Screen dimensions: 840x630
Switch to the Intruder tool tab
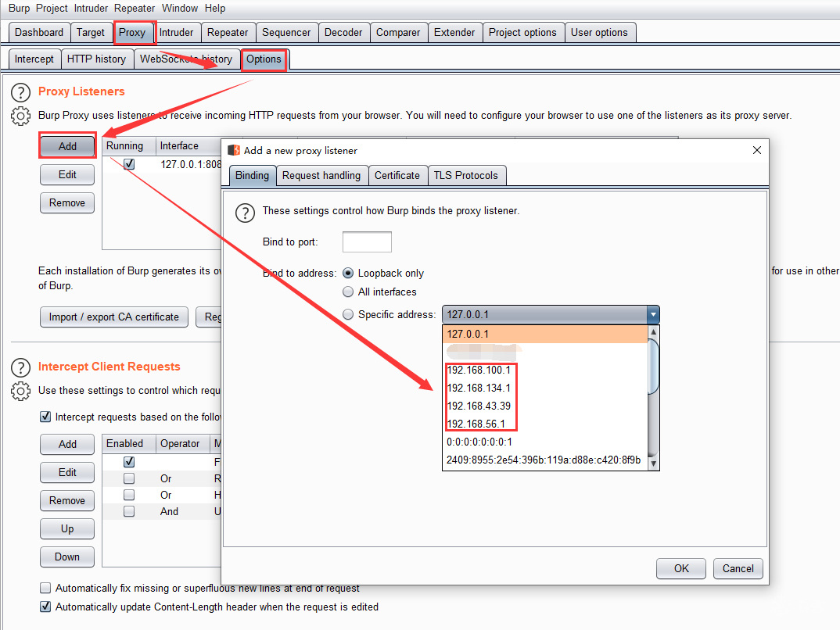tap(176, 32)
